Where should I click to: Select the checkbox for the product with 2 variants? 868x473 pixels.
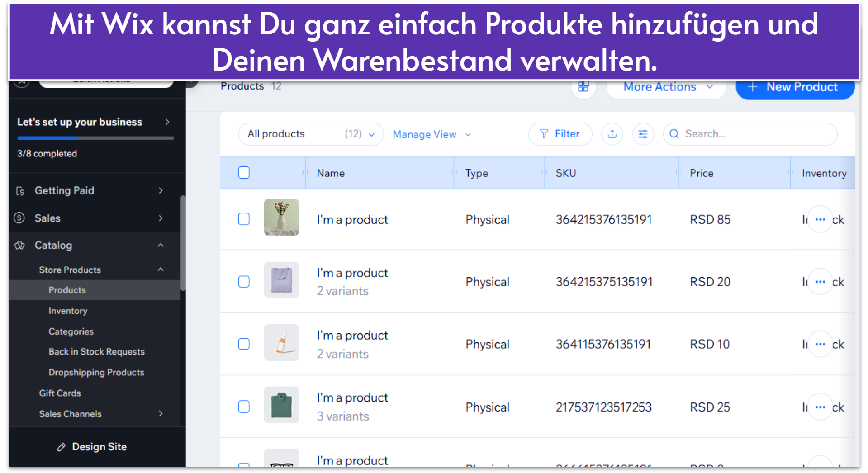[x=244, y=281]
